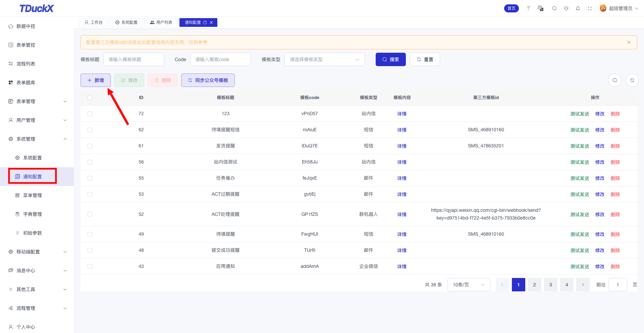Click 同步公众号模板 button
The width and height of the screenshot is (644, 333).
(208, 80)
